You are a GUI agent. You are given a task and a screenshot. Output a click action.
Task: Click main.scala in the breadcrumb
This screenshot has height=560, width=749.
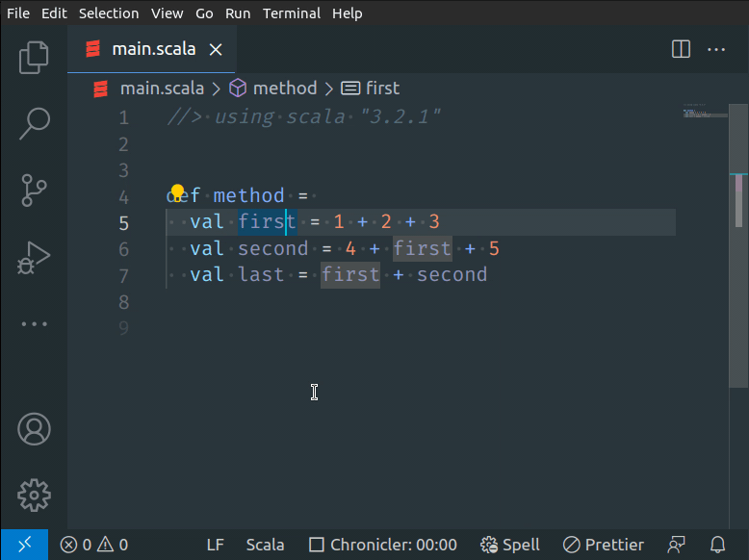(x=162, y=89)
